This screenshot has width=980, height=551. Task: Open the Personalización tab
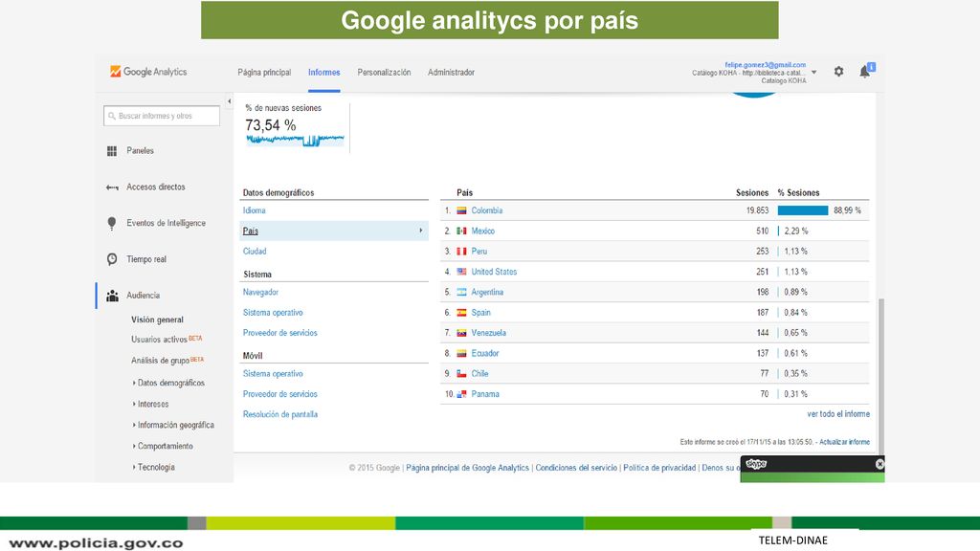click(x=384, y=73)
